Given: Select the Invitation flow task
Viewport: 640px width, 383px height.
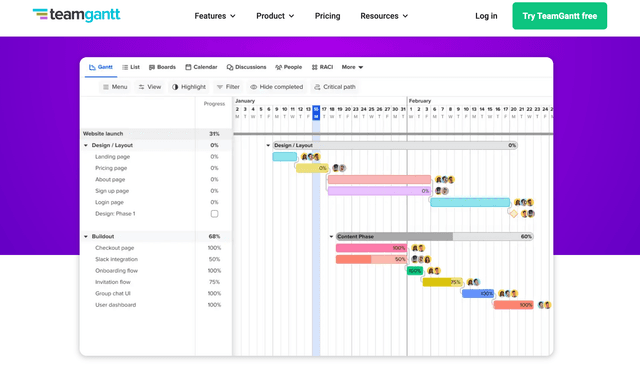Looking at the screenshot, I should click(x=113, y=282).
